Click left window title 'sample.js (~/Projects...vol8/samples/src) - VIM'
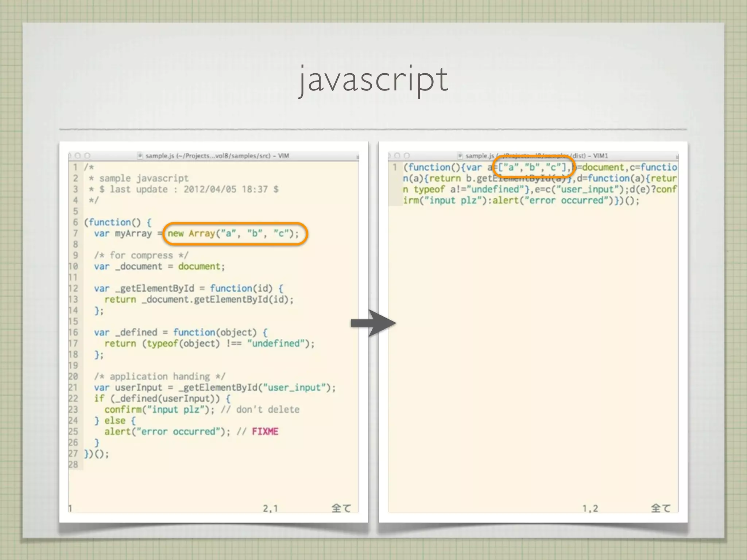Image resolution: width=747 pixels, height=560 pixels. point(217,156)
